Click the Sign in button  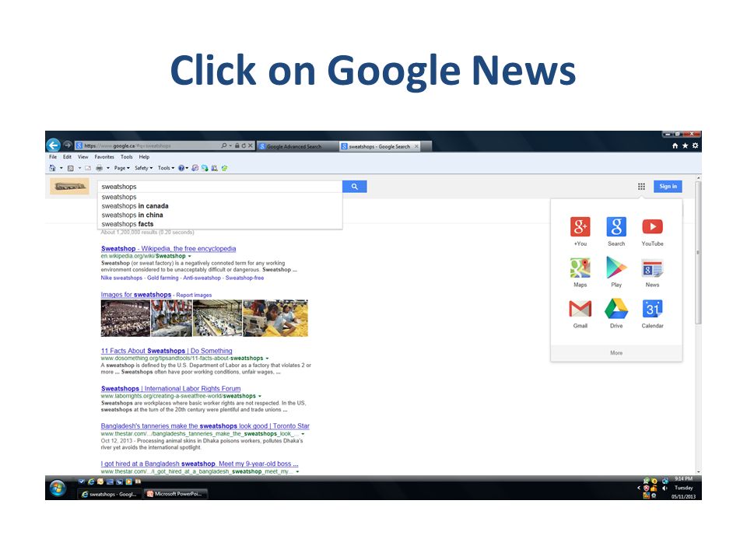668,186
